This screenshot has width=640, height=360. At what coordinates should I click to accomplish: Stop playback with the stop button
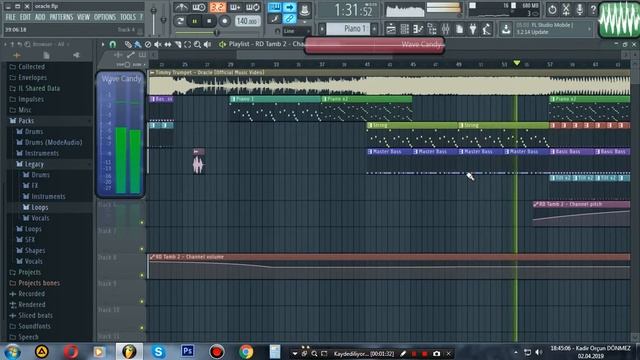point(209,21)
